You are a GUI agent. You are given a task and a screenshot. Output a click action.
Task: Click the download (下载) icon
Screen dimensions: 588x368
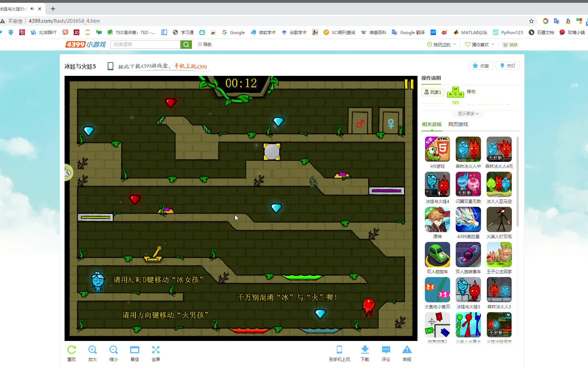pos(365,350)
